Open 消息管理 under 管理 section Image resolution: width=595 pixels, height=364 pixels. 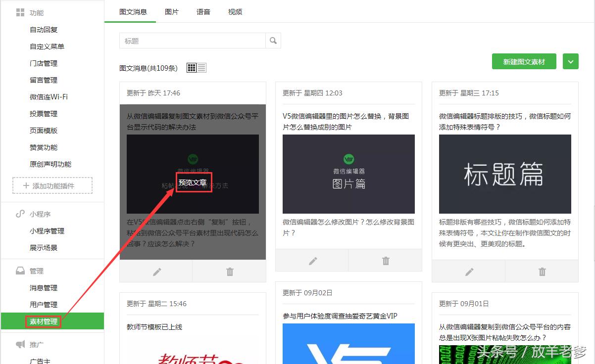point(44,287)
